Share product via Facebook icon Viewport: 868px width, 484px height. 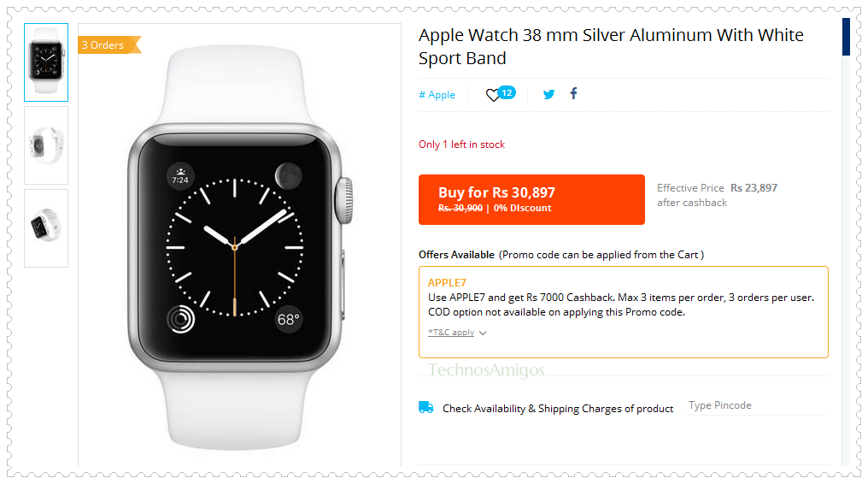point(573,93)
